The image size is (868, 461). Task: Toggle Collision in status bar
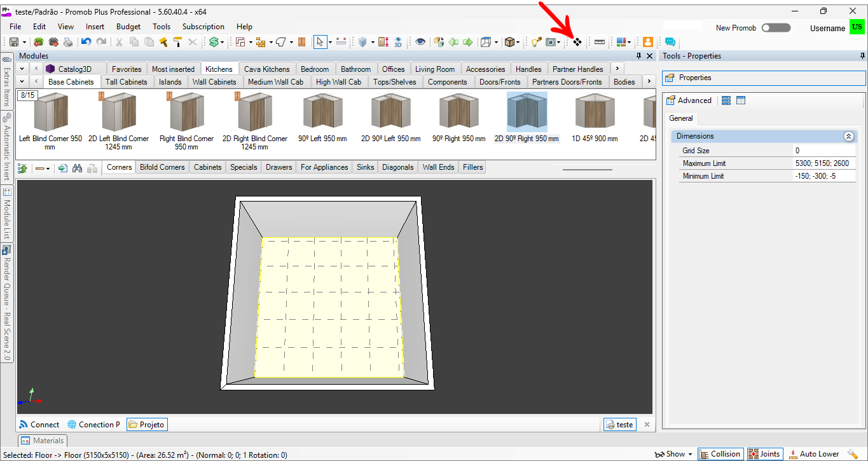click(x=719, y=454)
